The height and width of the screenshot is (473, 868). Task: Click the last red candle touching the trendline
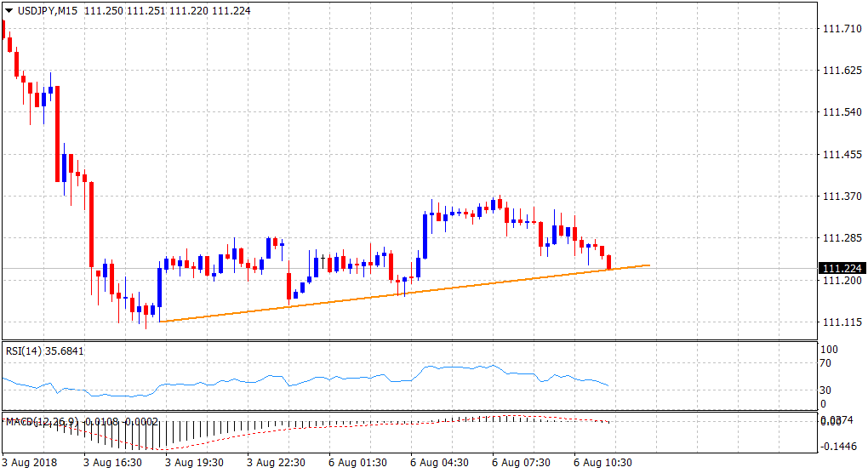[609, 262]
